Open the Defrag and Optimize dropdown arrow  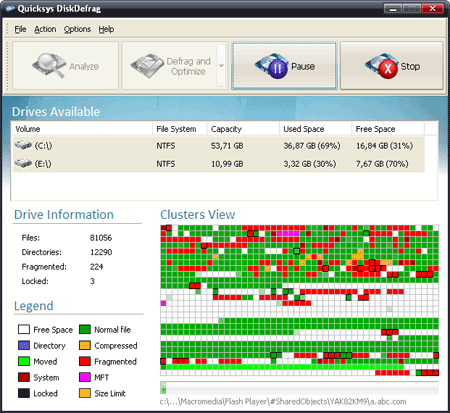tap(221, 66)
